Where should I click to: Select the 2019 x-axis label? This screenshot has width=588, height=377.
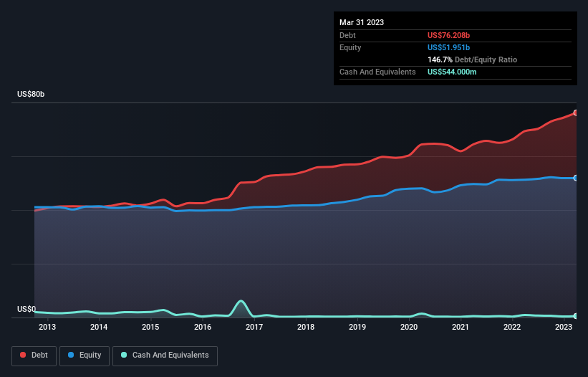pos(357,327)
